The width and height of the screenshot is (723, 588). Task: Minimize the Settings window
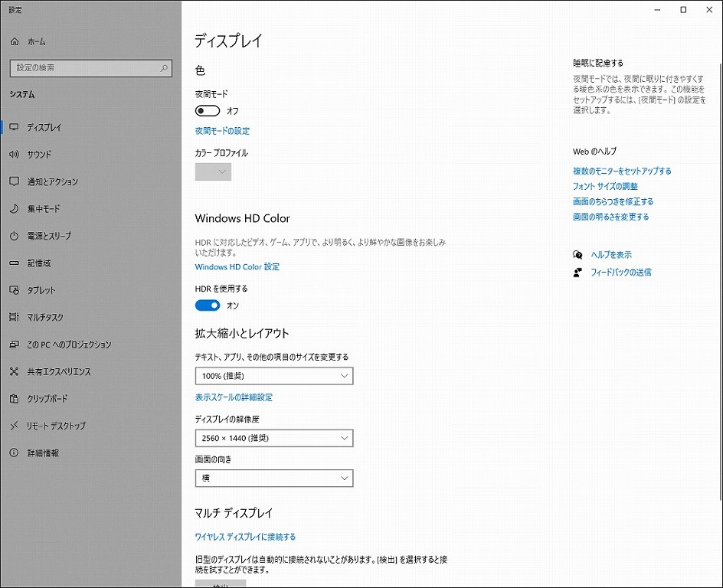(658, 10)
